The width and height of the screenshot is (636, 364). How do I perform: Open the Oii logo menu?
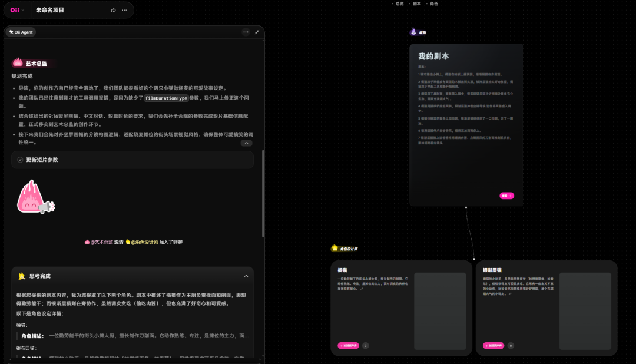click(x=17, y=10)
